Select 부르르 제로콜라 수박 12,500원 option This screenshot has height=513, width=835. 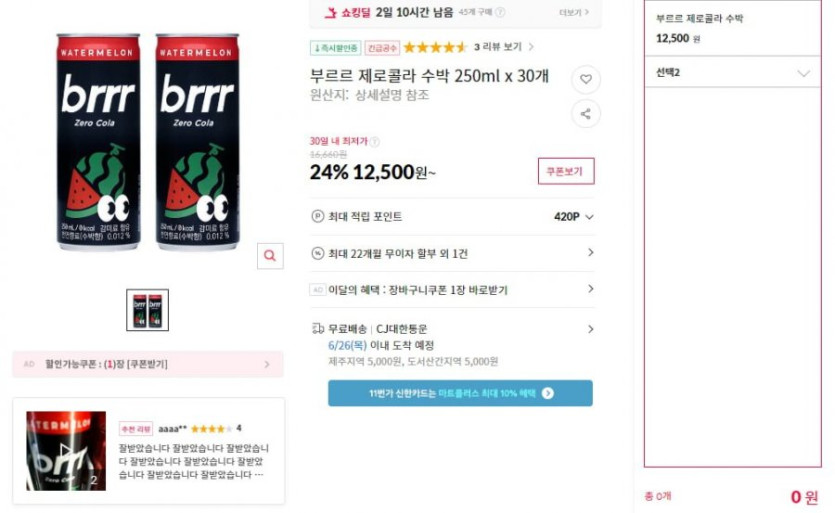[x=733, y=29]
